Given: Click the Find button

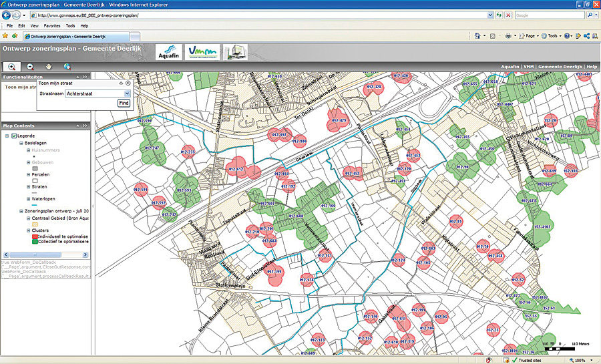Looking at the screenshot, I should tap(124, 103).
